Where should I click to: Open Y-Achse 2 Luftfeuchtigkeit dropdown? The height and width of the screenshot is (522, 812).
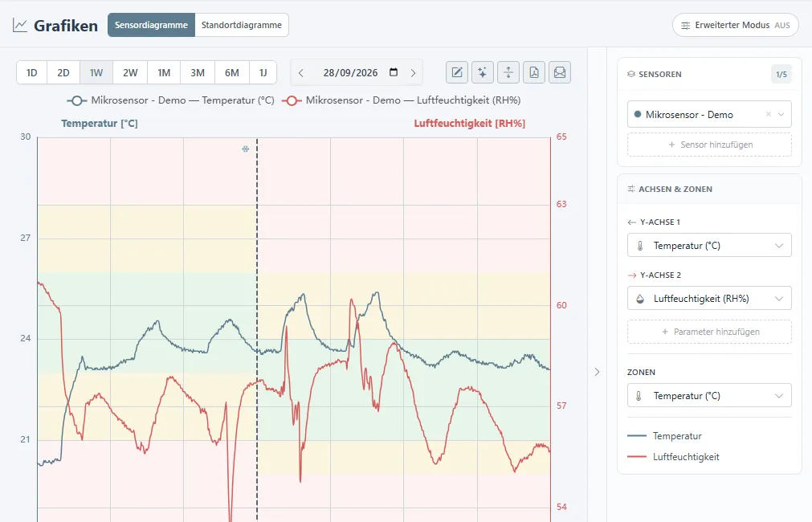[x=709, y=298]
